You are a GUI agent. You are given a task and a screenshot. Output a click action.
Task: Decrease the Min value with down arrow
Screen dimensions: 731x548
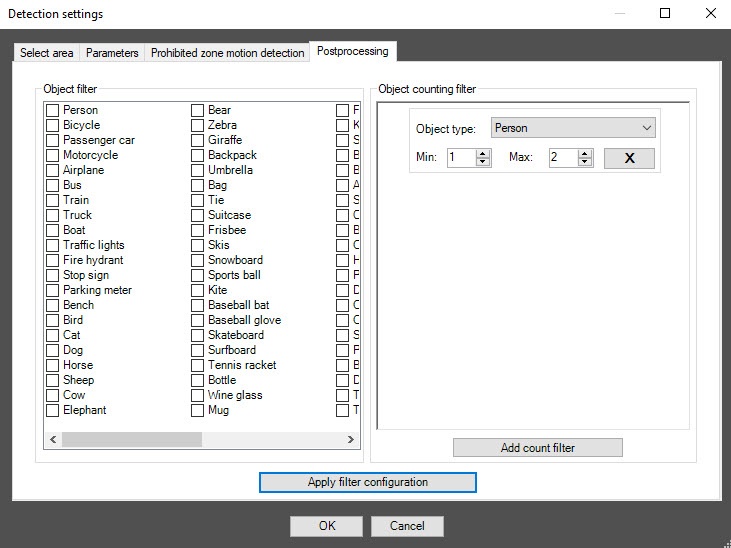point(484,162)
